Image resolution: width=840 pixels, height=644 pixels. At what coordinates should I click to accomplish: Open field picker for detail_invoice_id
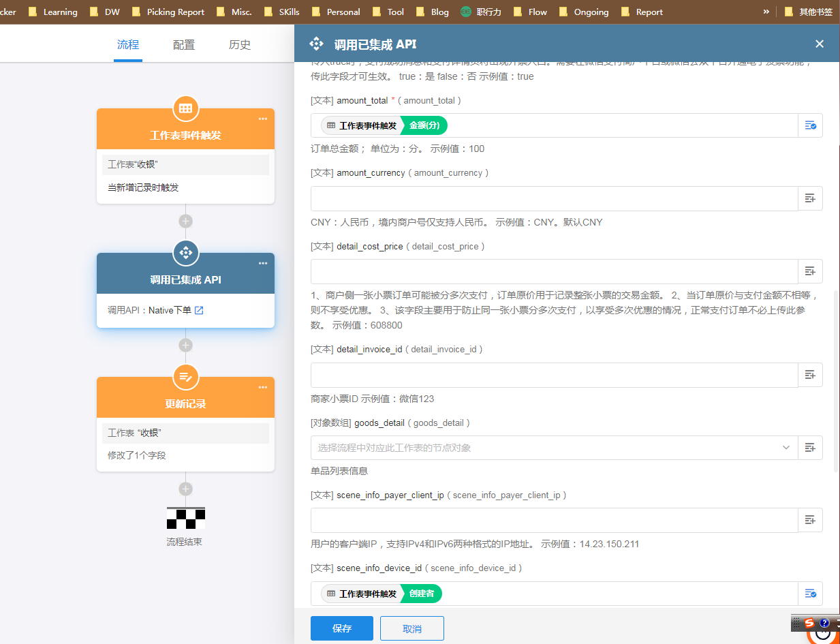(810, 375)
